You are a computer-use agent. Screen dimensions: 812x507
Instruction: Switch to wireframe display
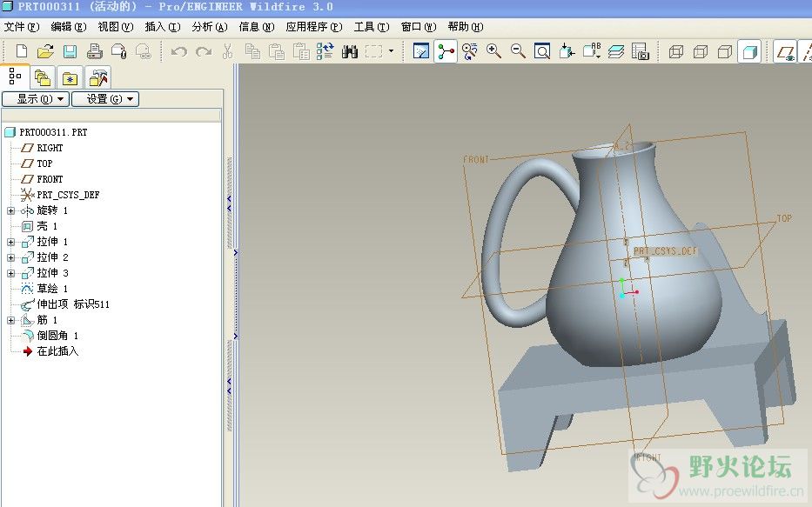point(676,51)
